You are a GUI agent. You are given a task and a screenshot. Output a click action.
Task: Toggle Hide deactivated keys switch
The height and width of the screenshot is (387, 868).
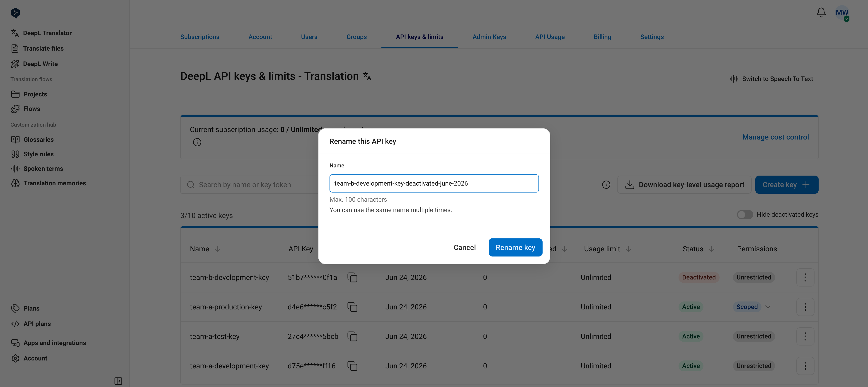(745, 215)
